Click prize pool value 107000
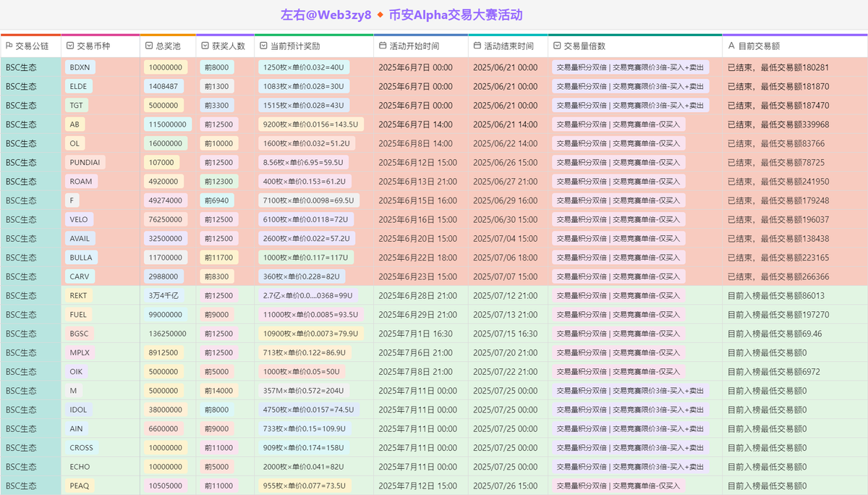The width and height of the screenshot is (868, 495). 161,162
